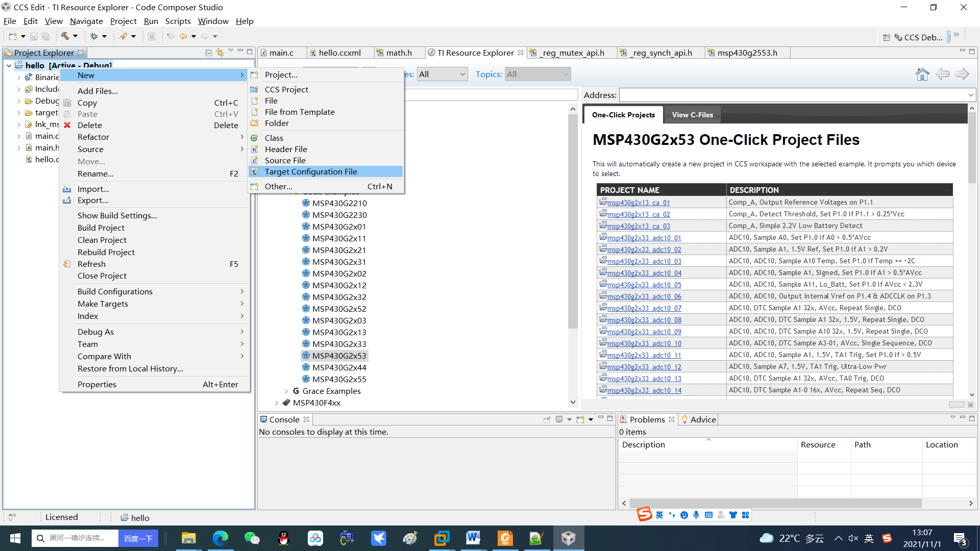980x551 pixels.
Task: Collapse the hello project tree node
Action: (x=9, y=65)
